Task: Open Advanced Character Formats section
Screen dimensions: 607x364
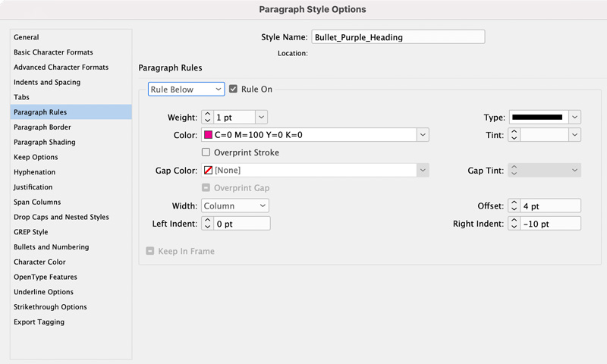Action: tap(71, 67)
